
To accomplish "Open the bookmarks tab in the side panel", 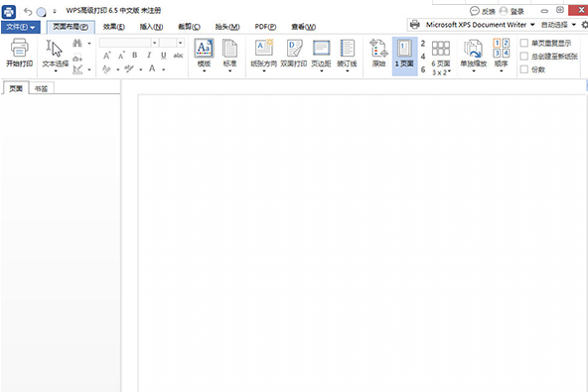I will point(42,88).
